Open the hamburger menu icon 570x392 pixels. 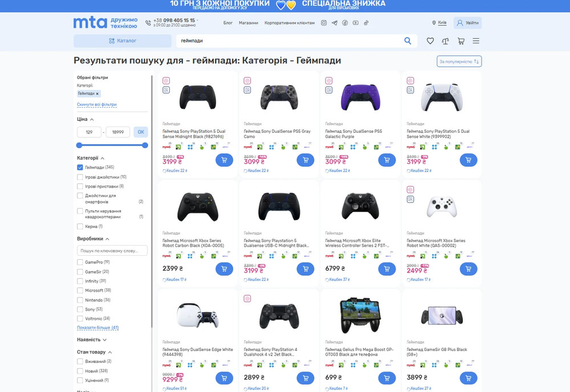pos(476,41)
